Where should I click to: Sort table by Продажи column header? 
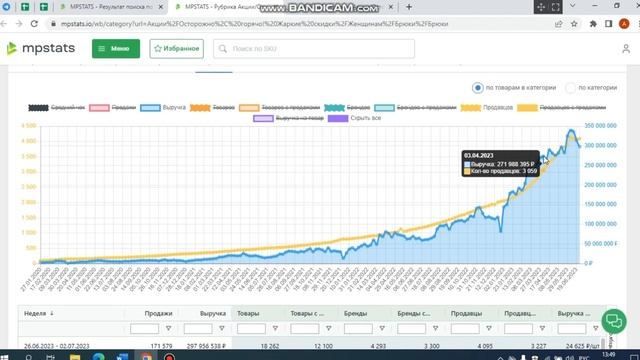(158, 313)
